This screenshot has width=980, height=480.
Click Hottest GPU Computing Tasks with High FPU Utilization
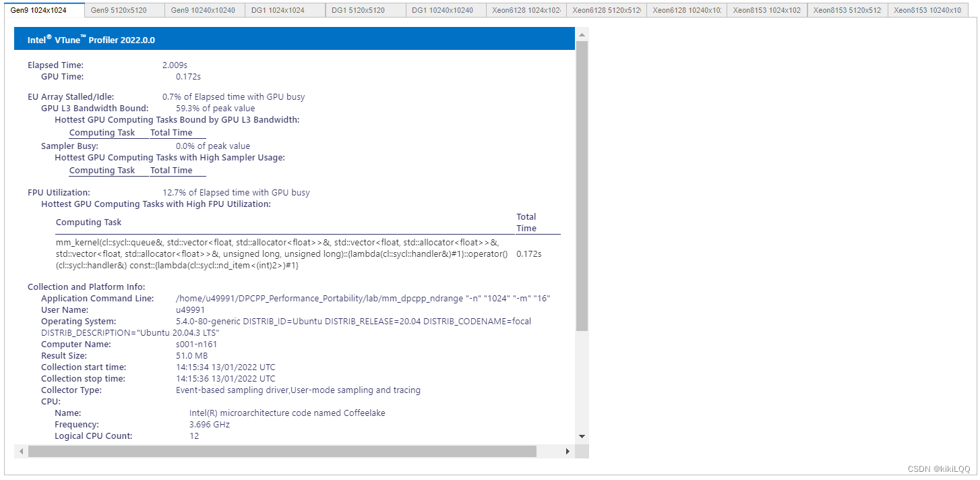pyautogui.click(x=156, y=204)
